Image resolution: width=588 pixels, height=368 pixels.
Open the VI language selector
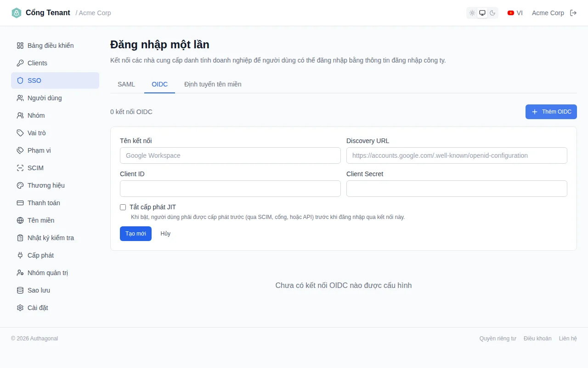515,13
